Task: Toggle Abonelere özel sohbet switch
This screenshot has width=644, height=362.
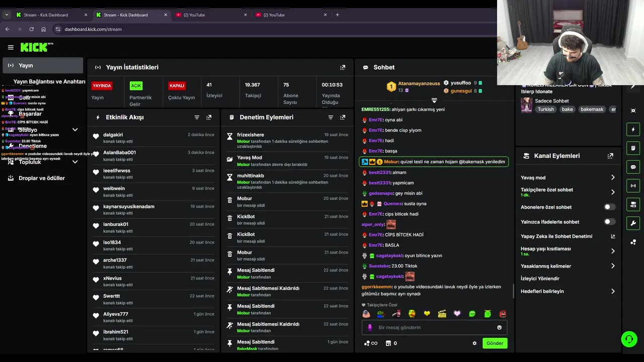Action: tap(609, 207)
